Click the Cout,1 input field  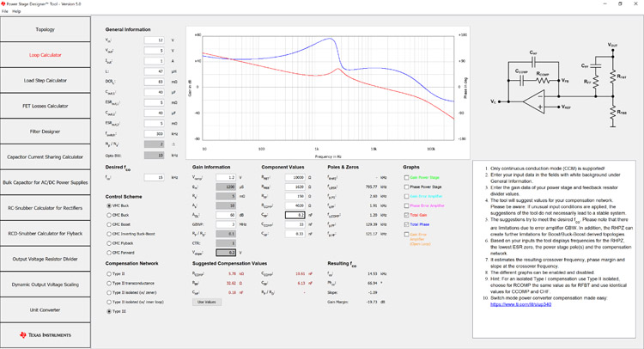click(155, 93)
